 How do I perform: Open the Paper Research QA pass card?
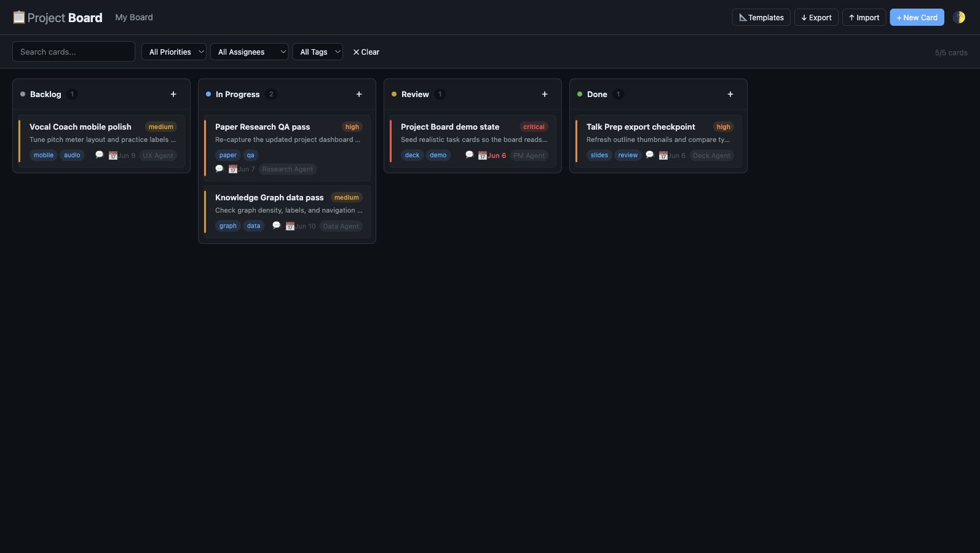point(287,148)
